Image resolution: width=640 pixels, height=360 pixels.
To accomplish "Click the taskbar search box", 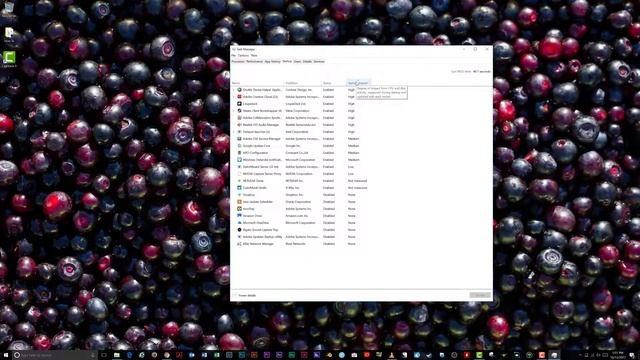I will 54,355.
